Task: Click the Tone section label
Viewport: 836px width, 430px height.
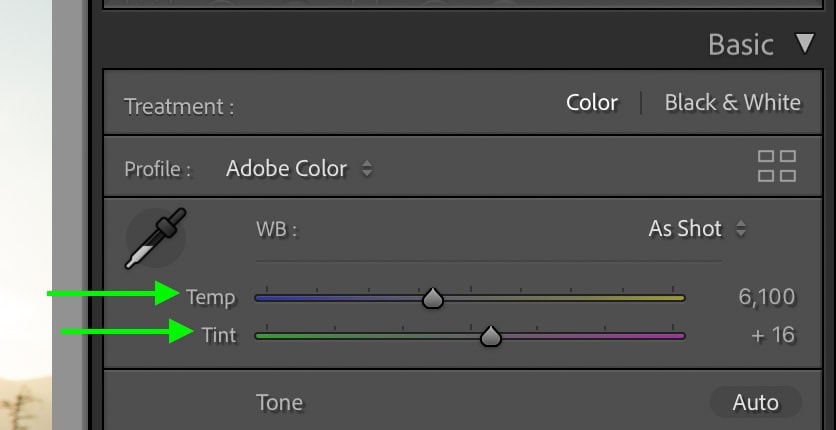Action: tap(279, 403)
